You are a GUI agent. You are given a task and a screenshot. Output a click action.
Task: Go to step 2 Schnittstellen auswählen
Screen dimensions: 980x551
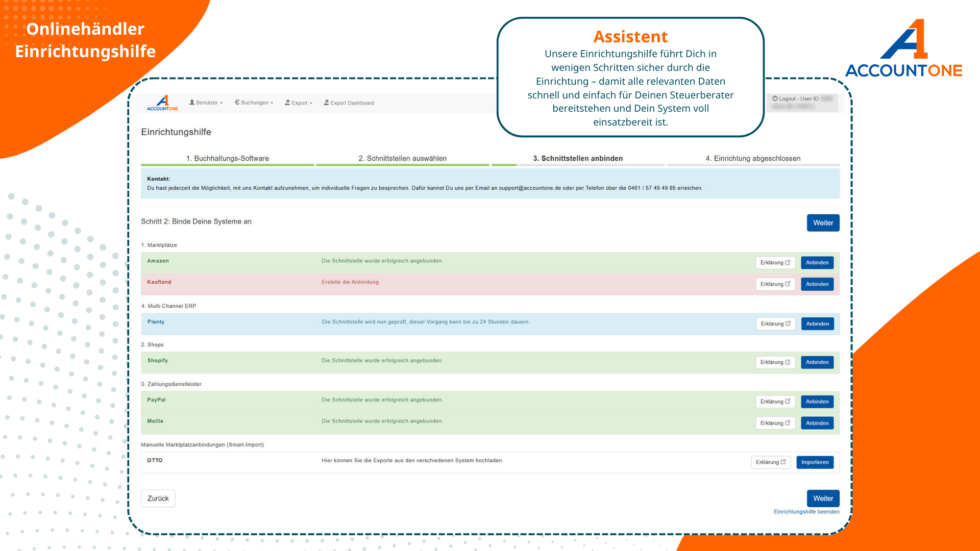tap(402, 158)
